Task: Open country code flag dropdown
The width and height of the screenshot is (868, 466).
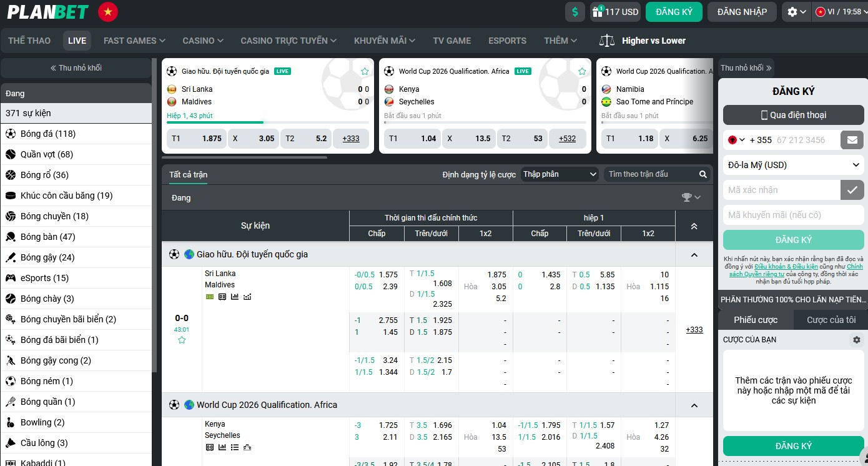Action: pos(736,140)
